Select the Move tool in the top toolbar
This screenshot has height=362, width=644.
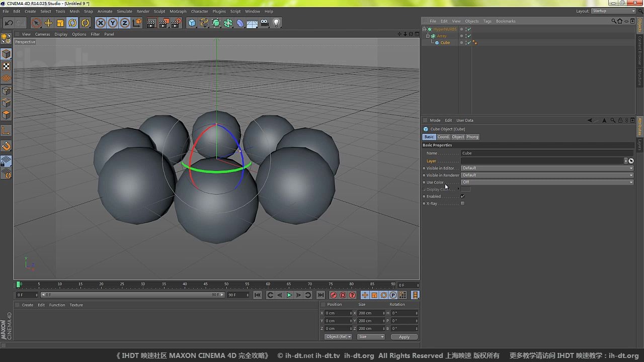[x=48, y=23]
